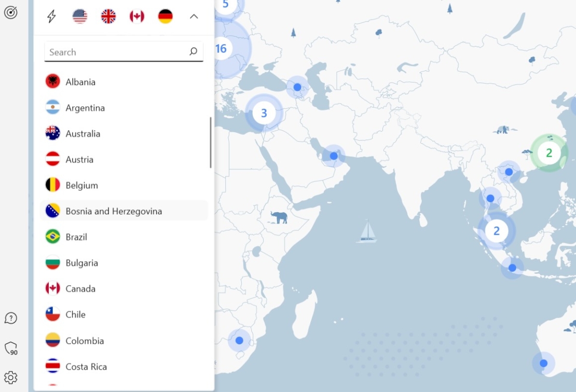Click the shield icon showing 90
The image size is (576, 392).
(x=11, y=347)
